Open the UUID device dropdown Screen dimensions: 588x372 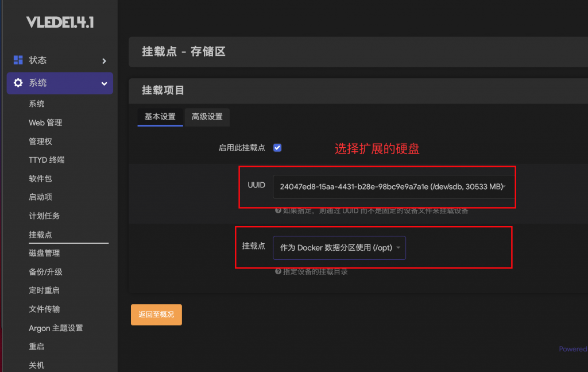393,186
